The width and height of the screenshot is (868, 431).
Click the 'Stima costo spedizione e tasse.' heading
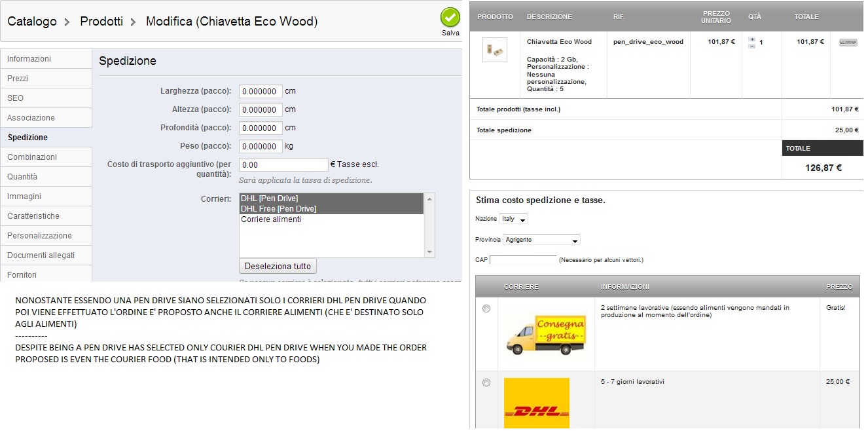point(541,200)
